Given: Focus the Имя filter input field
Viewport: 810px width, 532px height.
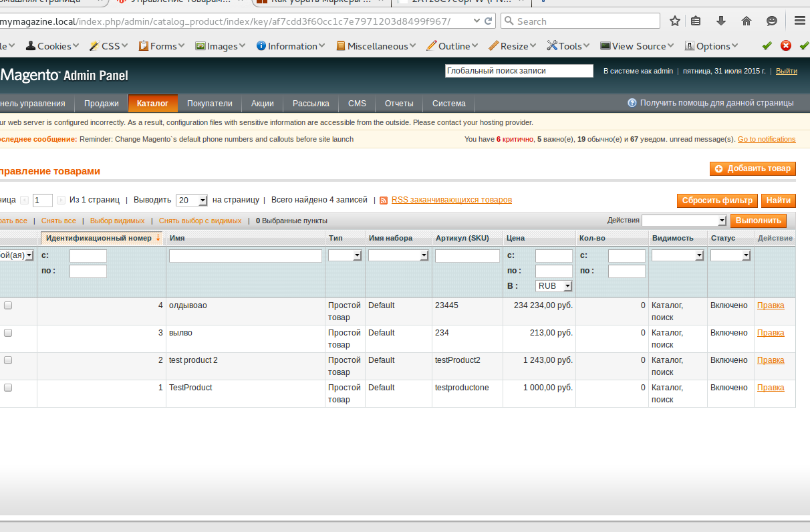Looking at the screenshot, I should click(245, 256).
